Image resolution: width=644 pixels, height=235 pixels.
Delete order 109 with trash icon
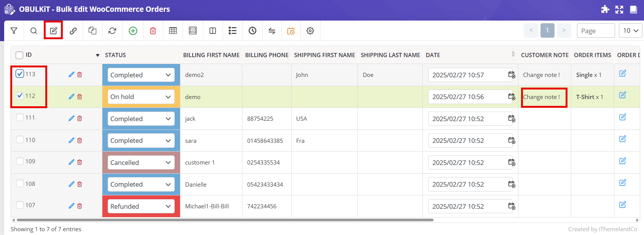tap(80, 162)
